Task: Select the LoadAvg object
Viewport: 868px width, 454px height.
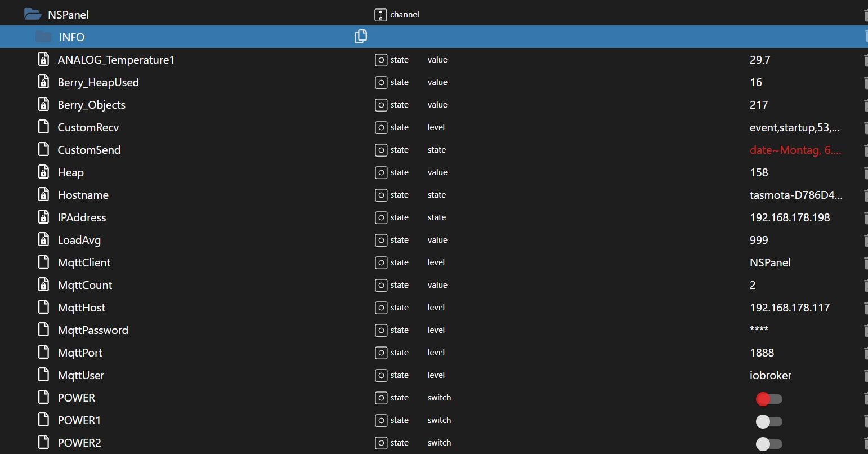Action: (x=79, y=240)
